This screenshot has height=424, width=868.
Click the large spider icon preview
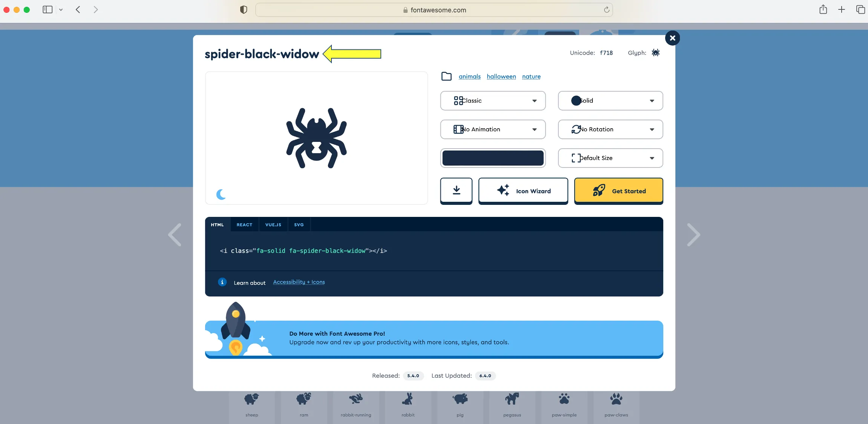tap(316, 138)
